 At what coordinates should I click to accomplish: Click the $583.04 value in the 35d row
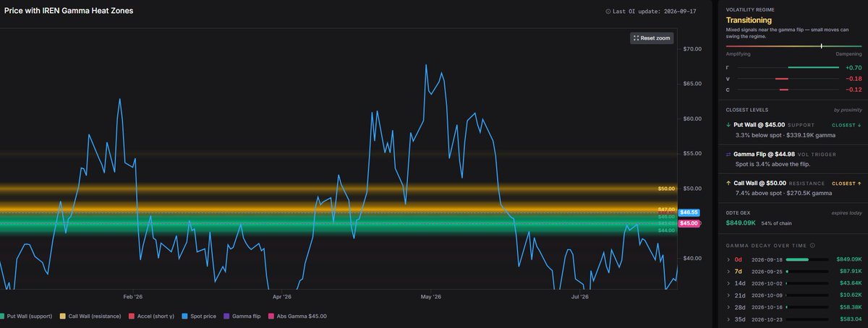tap(850, 319)
